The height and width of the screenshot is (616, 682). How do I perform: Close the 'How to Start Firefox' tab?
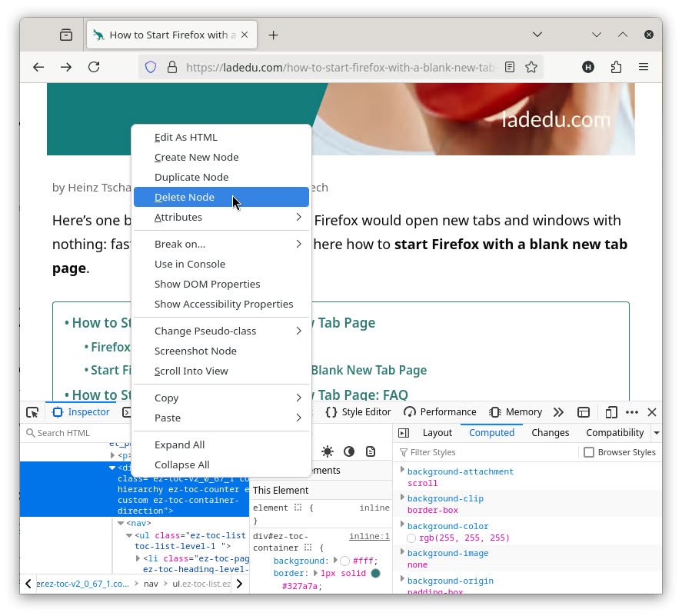click(x=245, y=35)
